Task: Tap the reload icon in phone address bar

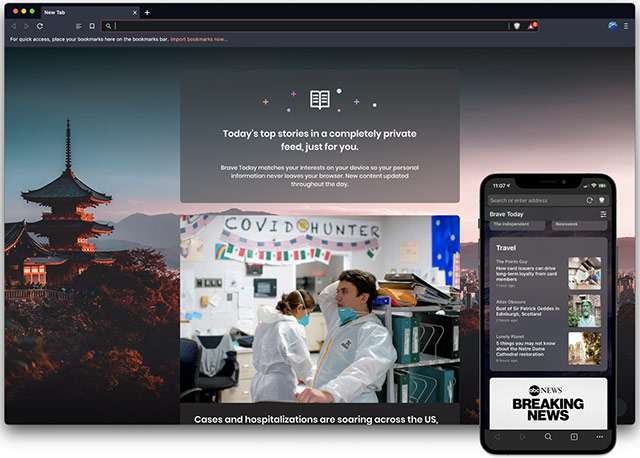Action: pos(590,200)
